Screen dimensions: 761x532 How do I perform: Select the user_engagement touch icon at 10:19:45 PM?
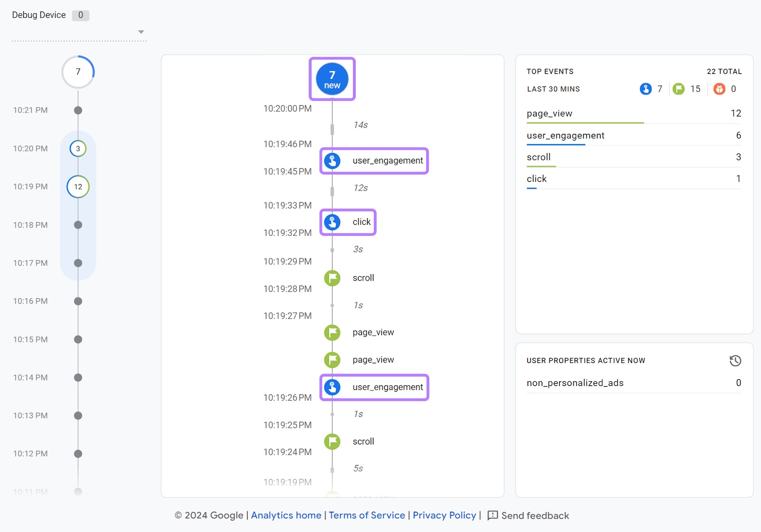tap(332, 161)
